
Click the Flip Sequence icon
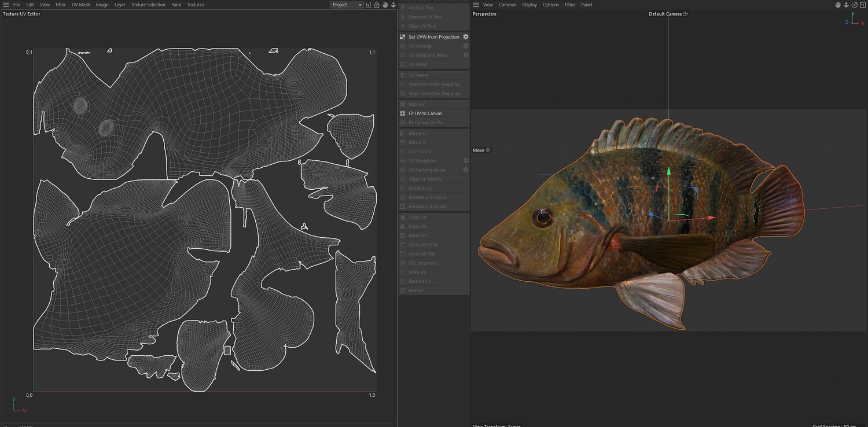(403, 263)
